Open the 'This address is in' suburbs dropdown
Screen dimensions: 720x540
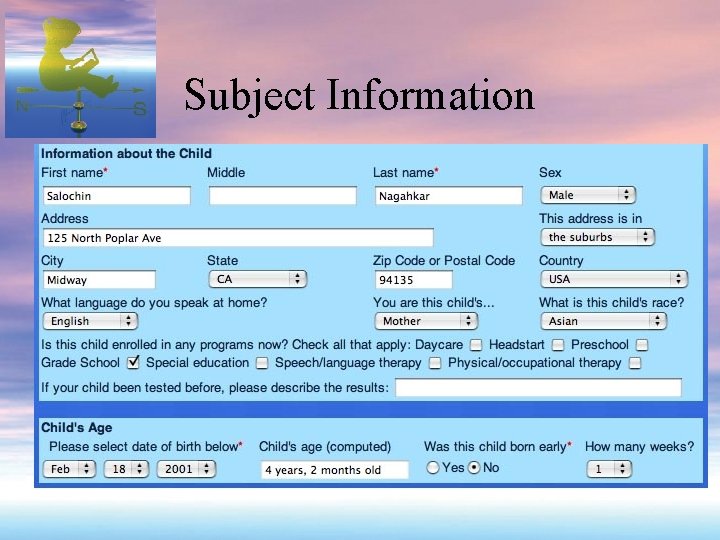point(597,237)
